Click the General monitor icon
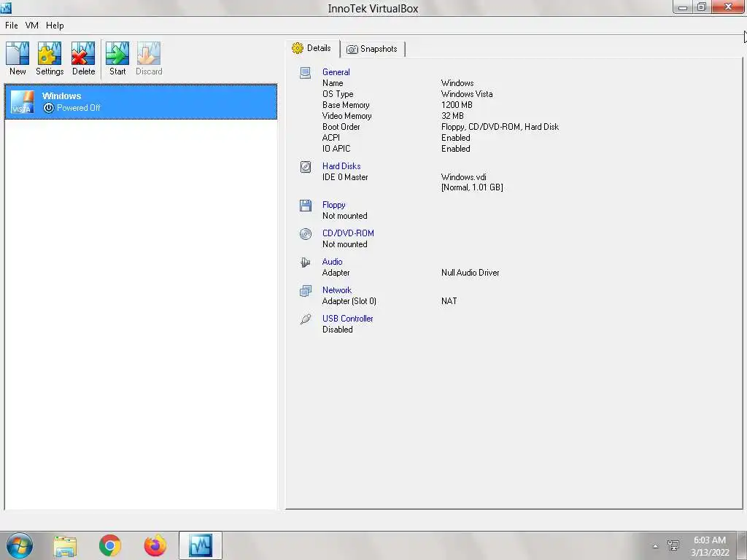Screen dimensions: 747x560 tap(306, 72)
